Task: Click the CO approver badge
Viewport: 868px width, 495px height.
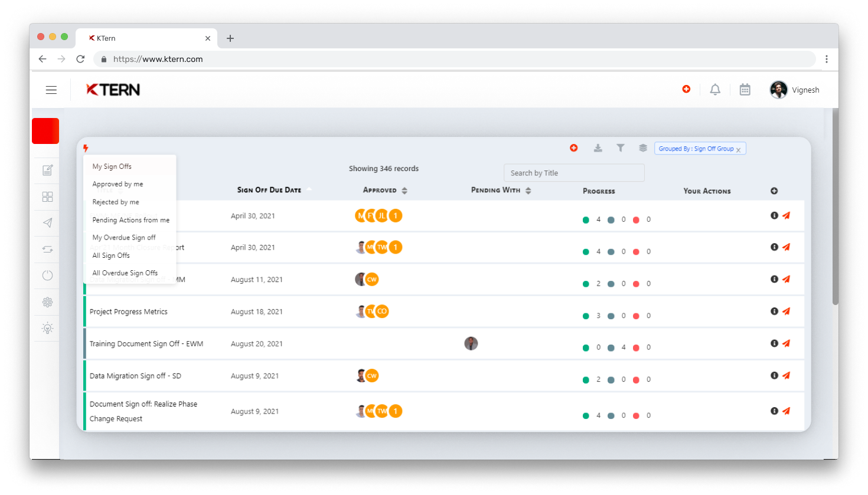Action: (x=382, y=311)
